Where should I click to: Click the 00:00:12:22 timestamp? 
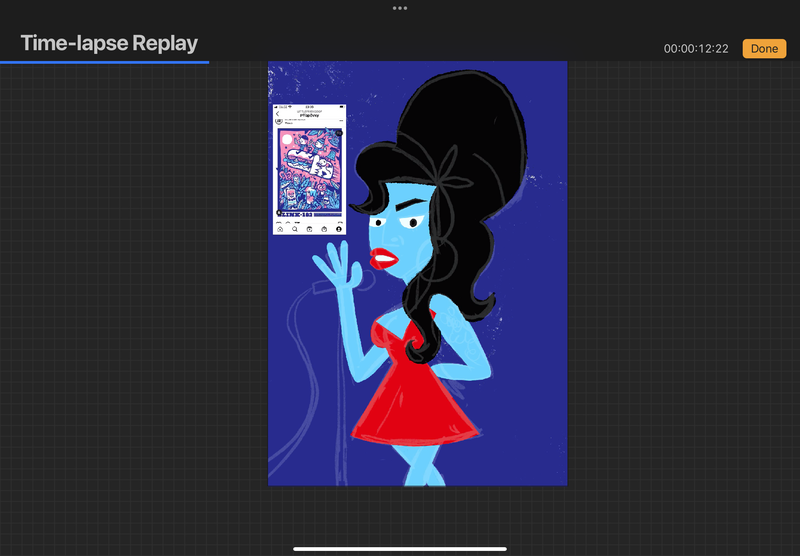click(x=696, y=49)
